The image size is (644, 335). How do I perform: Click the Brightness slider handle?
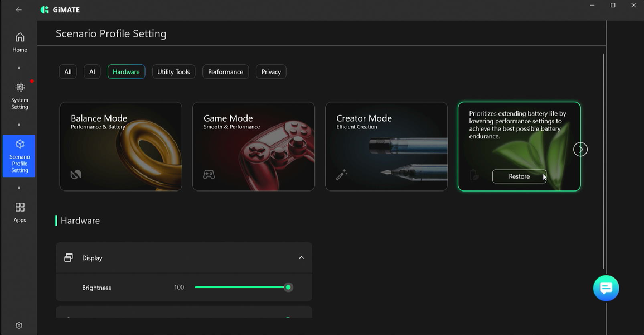click(x=288, y=288)
